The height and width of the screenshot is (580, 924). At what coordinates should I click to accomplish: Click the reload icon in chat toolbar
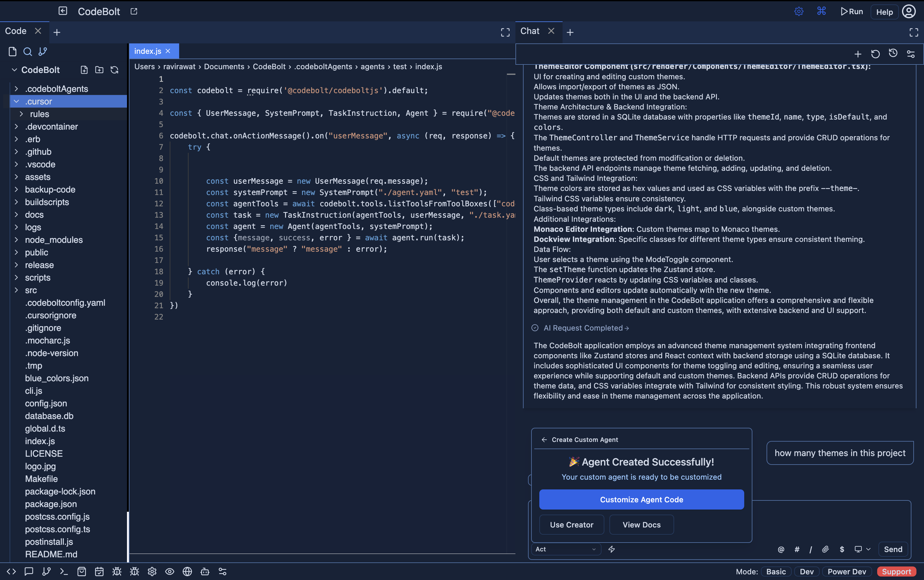coord(875,54)
